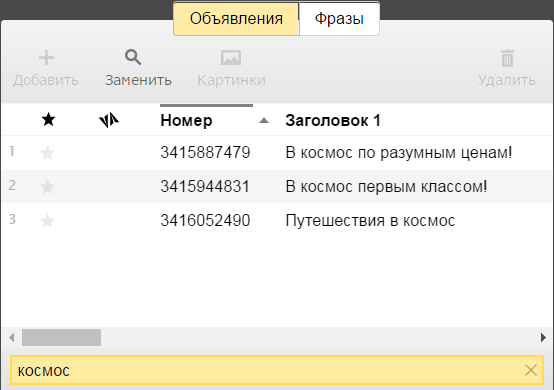
Task: Click the Удалить trash icon
Action: 507,58
